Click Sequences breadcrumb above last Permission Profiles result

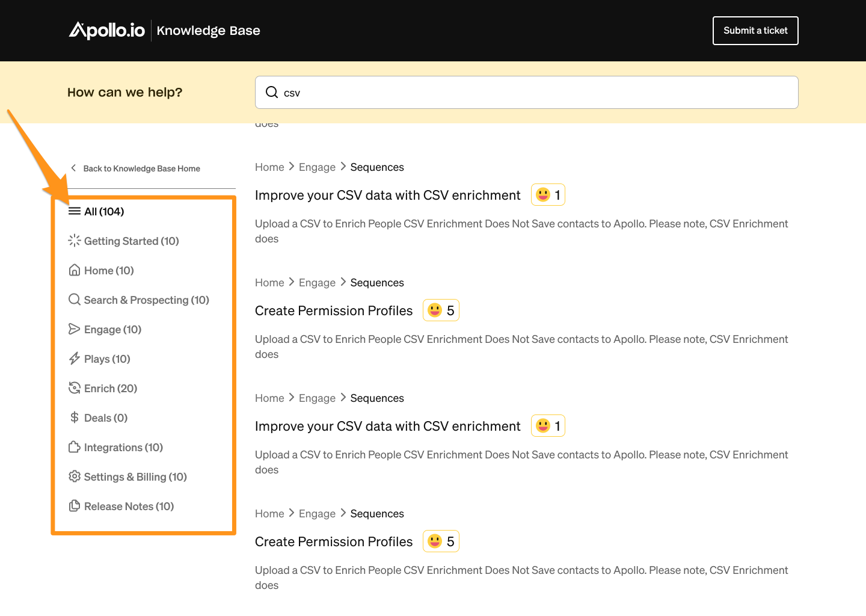click(x=377, y=514)
